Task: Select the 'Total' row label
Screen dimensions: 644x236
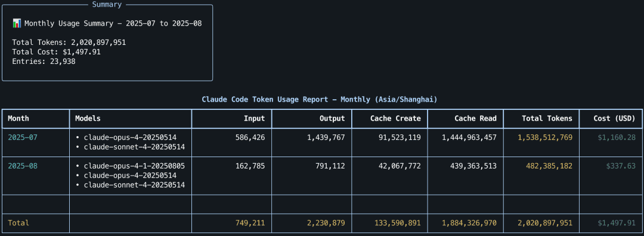Action: pyautogui.click(x=18, y=223)
